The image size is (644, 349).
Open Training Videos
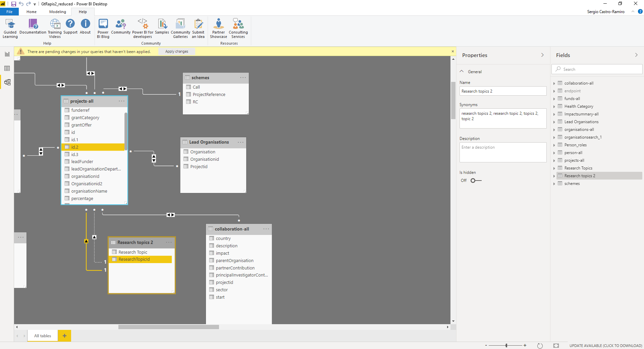click(x=55, y=29)
